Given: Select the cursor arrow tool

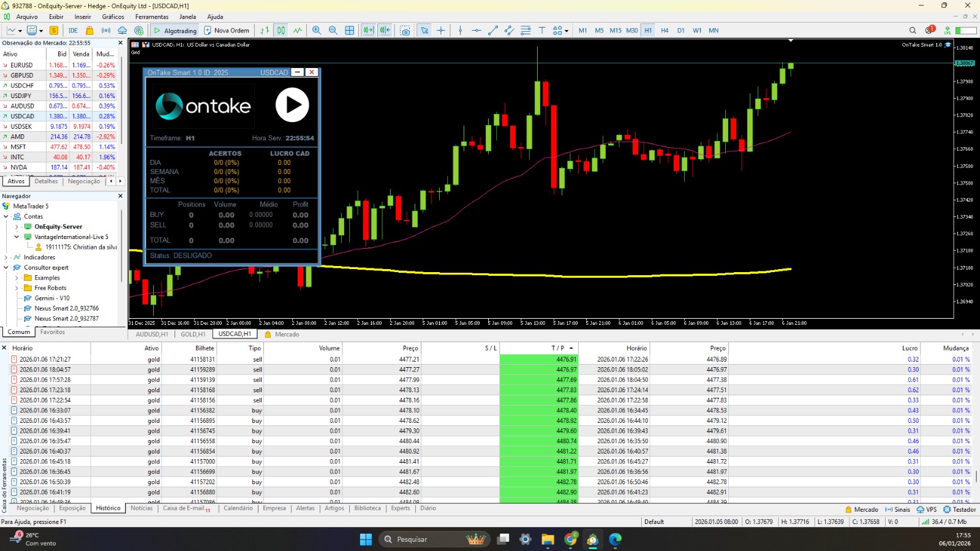Looking at the screenshot, I should tap(424, 31).
